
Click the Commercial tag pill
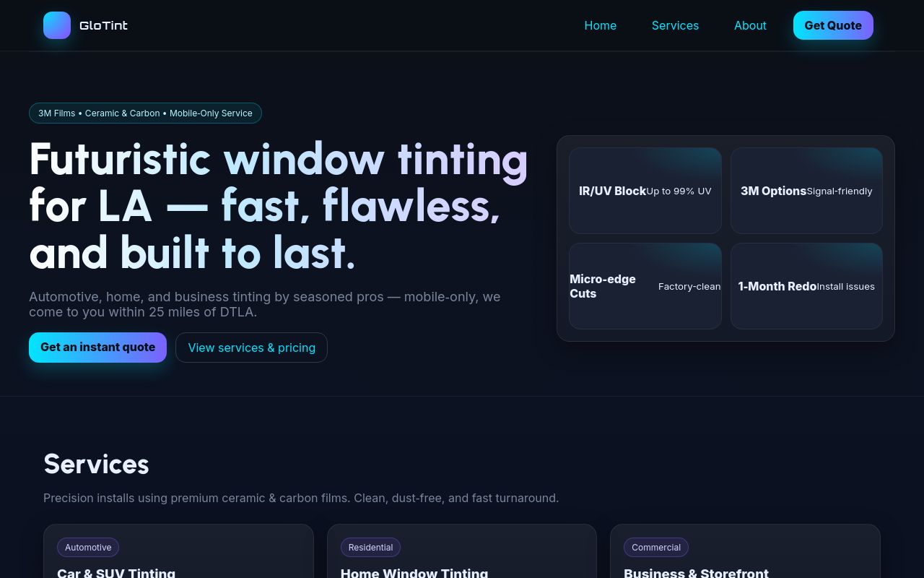[x=656, y=547]
